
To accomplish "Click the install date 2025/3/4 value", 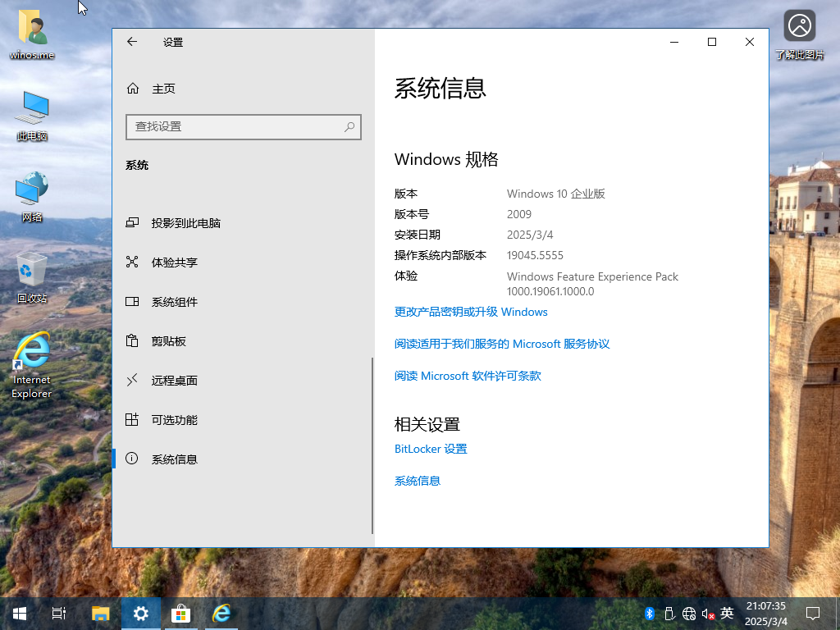I will tap(530, 235).
